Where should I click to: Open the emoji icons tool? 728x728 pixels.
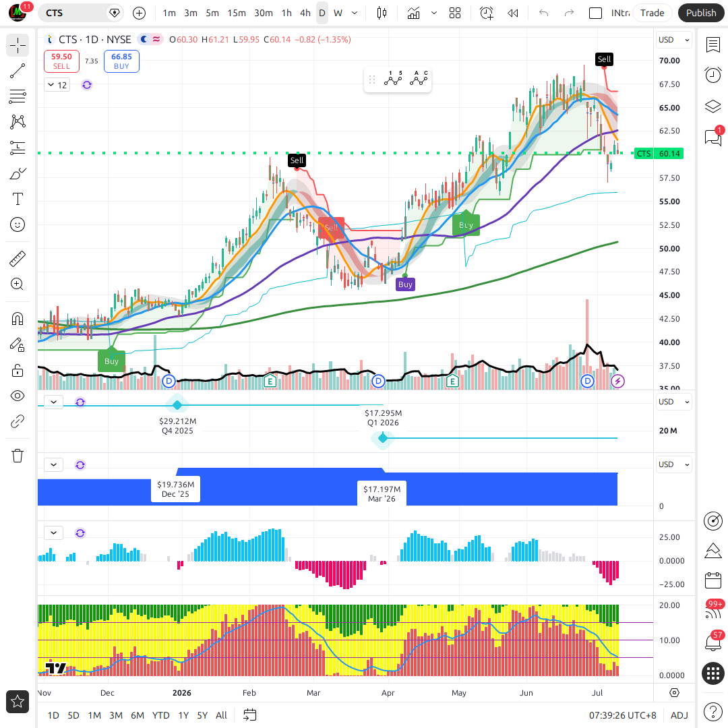[x=18, y=224]
